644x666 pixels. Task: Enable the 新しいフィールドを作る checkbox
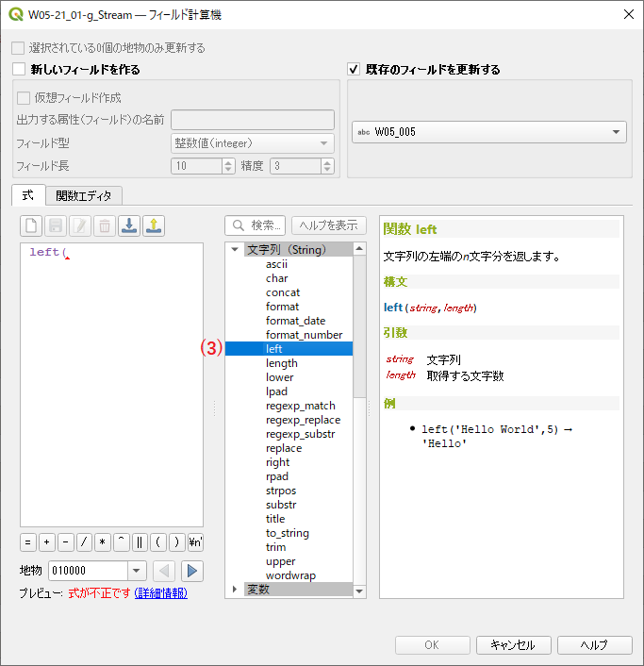19,70
